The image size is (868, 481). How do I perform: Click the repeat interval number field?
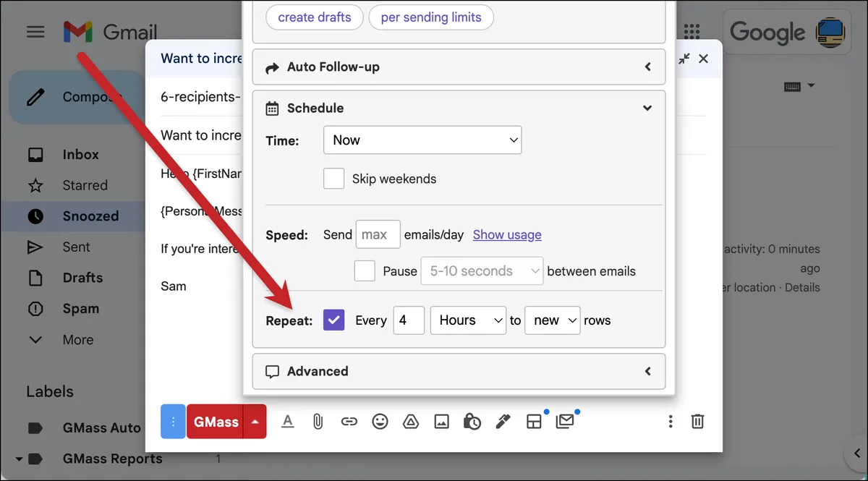409,320
